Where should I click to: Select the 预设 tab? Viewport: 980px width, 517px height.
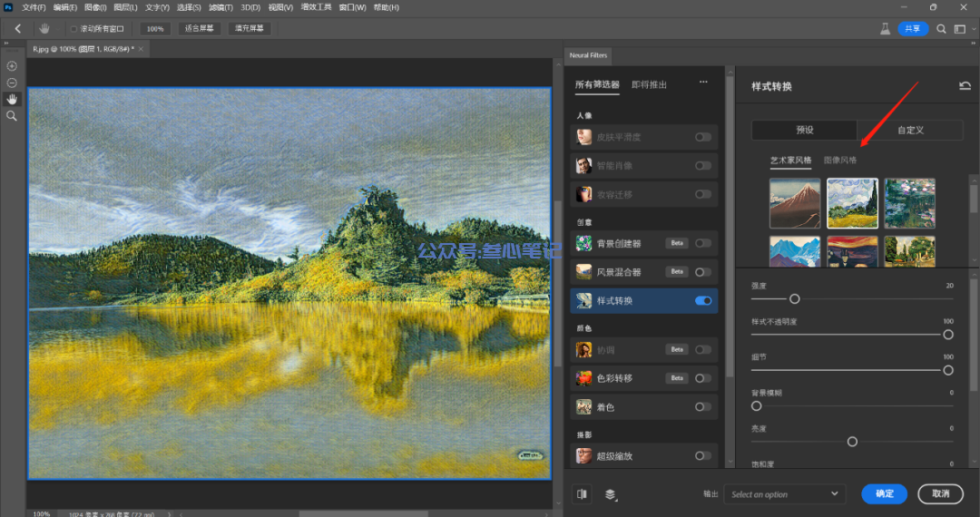click(804, 130)
